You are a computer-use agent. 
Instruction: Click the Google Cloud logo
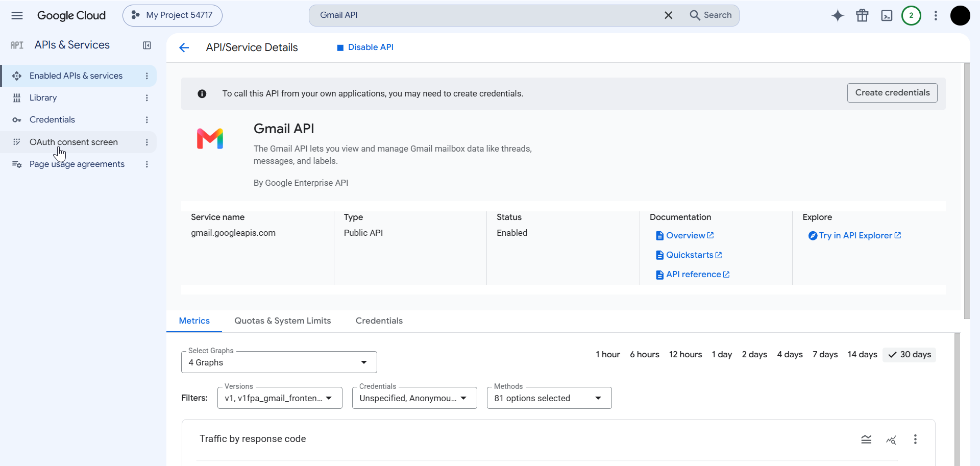pos(71,15)
